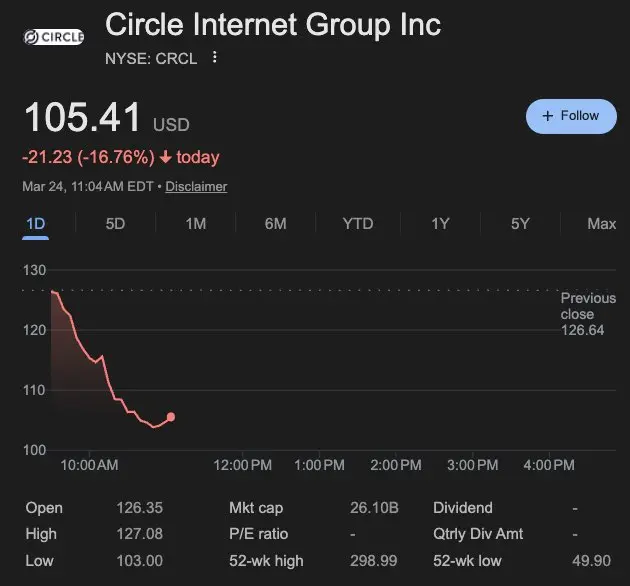This screenshot has width=630, height=586.
Task: Click the Circle company logo
Action: pyautogui.click(x=53, y=37)
